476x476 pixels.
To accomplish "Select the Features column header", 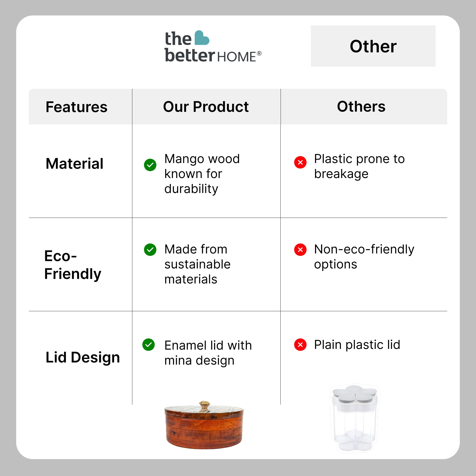I will [x=77, y=107].
